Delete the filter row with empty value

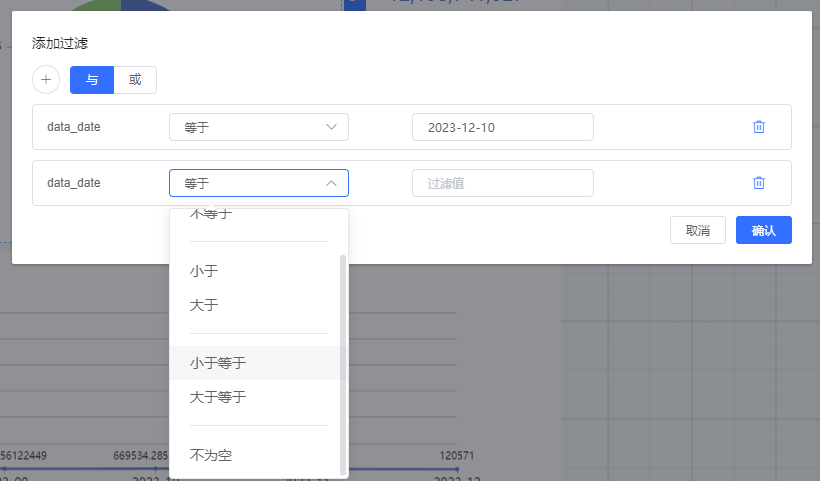pos(759,183)
